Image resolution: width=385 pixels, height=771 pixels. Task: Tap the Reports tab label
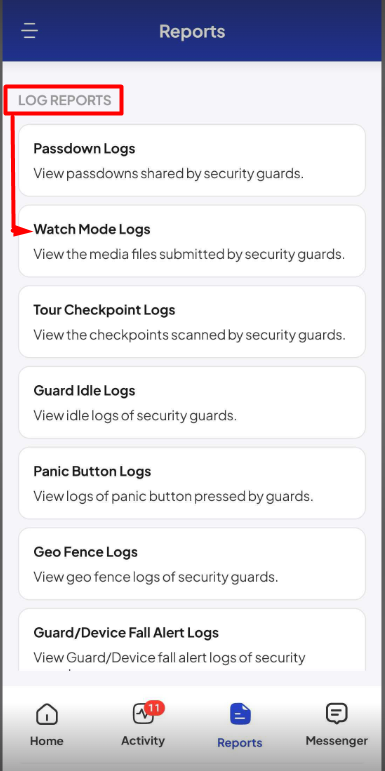tap(240, 742)
